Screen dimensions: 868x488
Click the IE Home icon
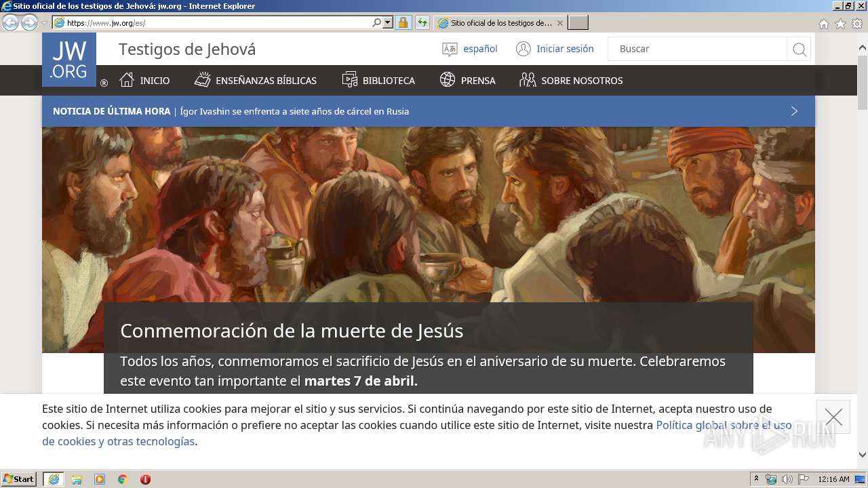pos(823,24)
